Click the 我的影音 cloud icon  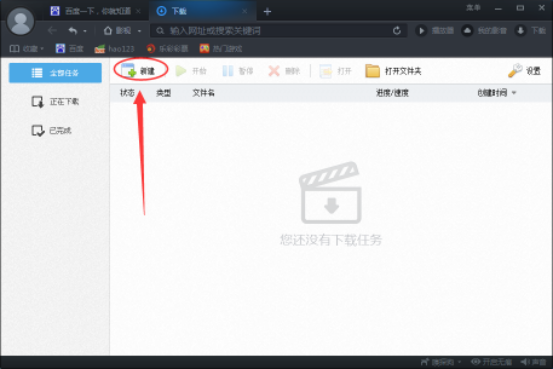point(467,31)
